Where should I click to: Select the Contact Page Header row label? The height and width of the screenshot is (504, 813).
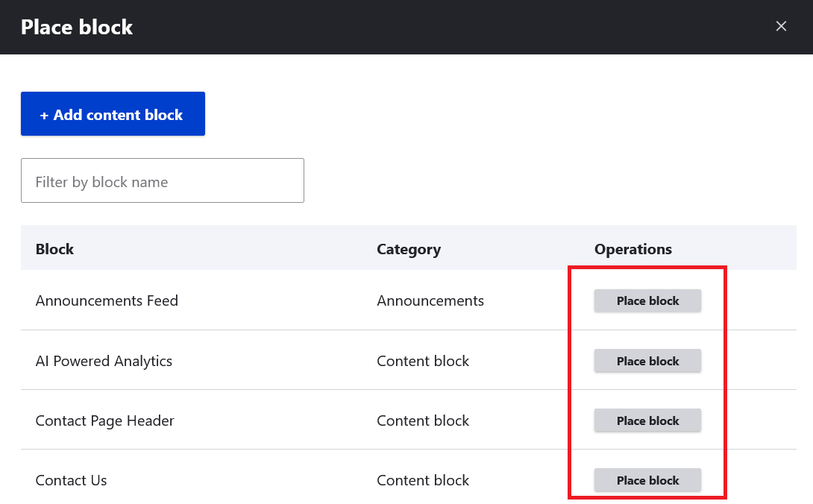point(104,420)
